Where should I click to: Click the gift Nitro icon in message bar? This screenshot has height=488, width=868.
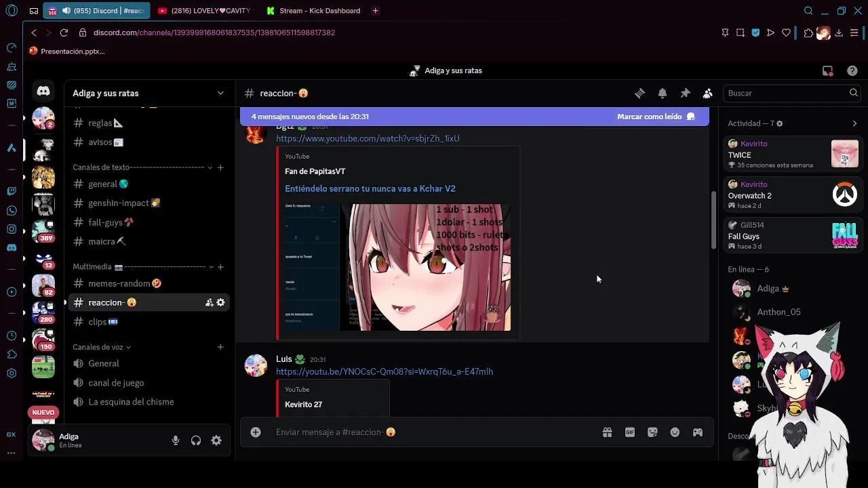pos(607,432)
